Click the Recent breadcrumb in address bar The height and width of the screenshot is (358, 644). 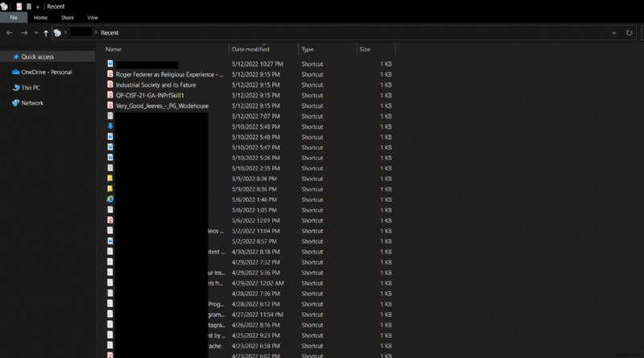(x=109, y=33)
